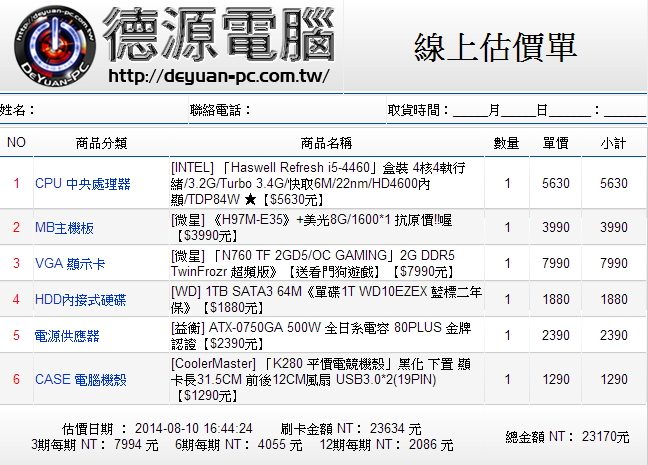Open the CASE 電腦機殼 category link

click(x=81, y=379)
